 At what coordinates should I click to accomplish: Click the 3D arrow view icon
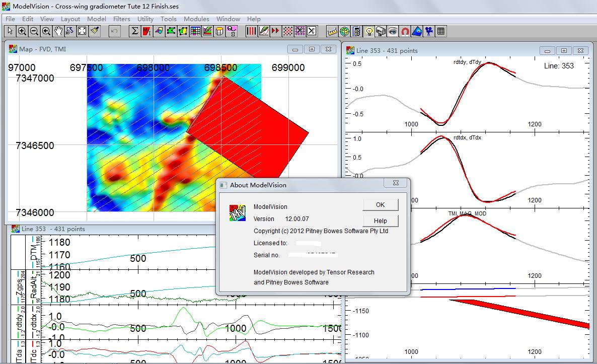coord(70,31)
